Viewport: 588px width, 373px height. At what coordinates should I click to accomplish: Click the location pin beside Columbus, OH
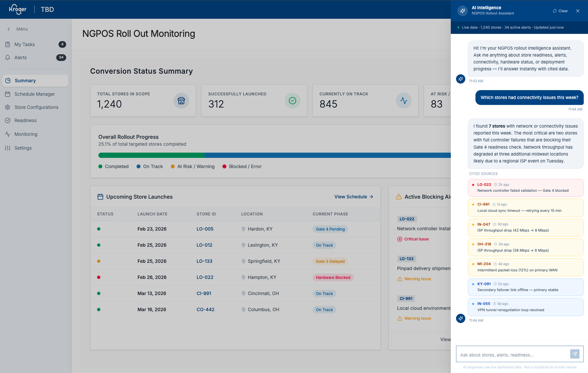tap(243, 310)
